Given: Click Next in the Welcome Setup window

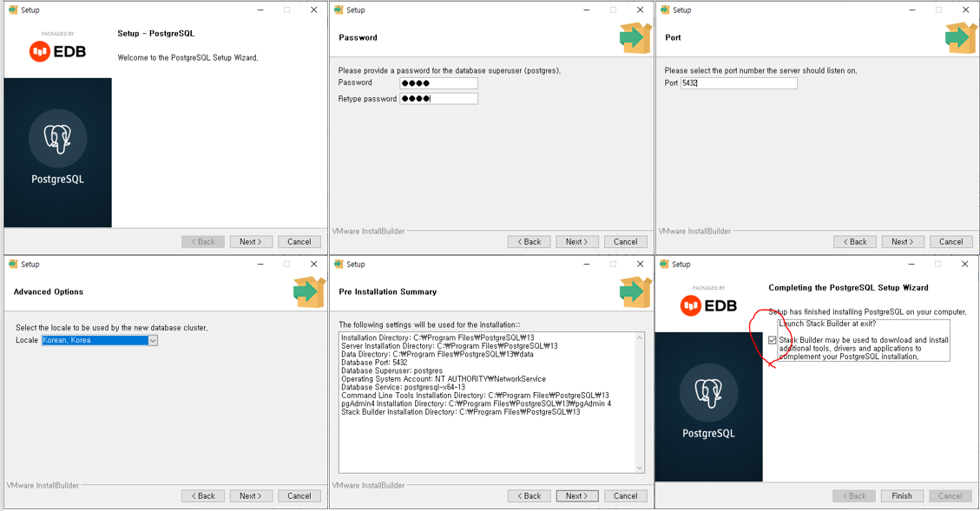Looking at the screenshot, I should pos(251,242).
